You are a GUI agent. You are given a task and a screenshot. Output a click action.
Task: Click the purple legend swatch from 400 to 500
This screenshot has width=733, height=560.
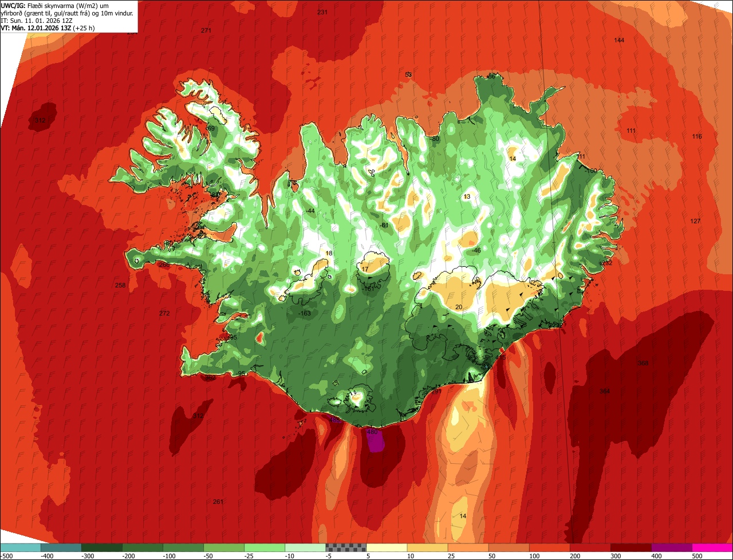671,547
